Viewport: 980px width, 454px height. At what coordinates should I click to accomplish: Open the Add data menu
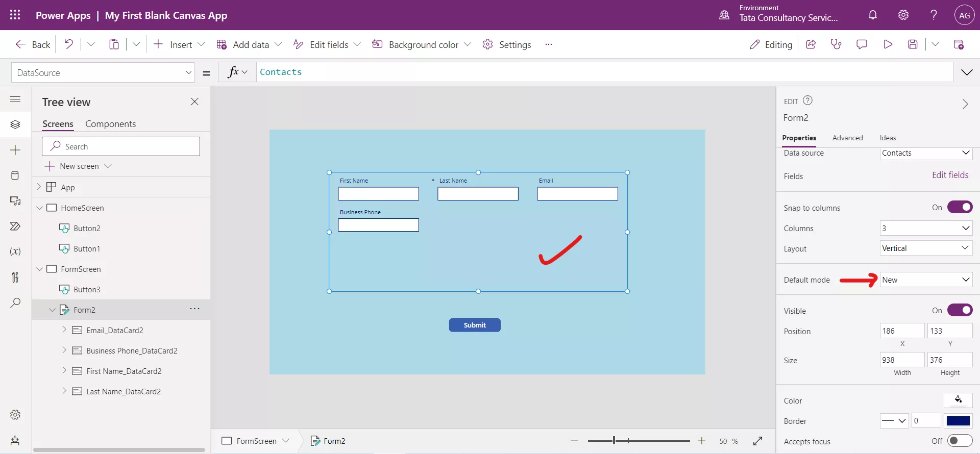tap(249, 44)
